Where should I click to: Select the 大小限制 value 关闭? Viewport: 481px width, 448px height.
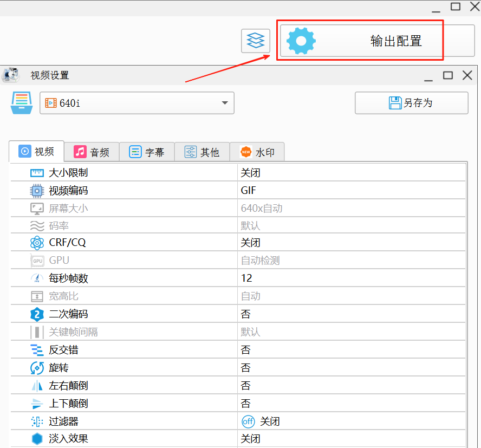click(250, 173)
